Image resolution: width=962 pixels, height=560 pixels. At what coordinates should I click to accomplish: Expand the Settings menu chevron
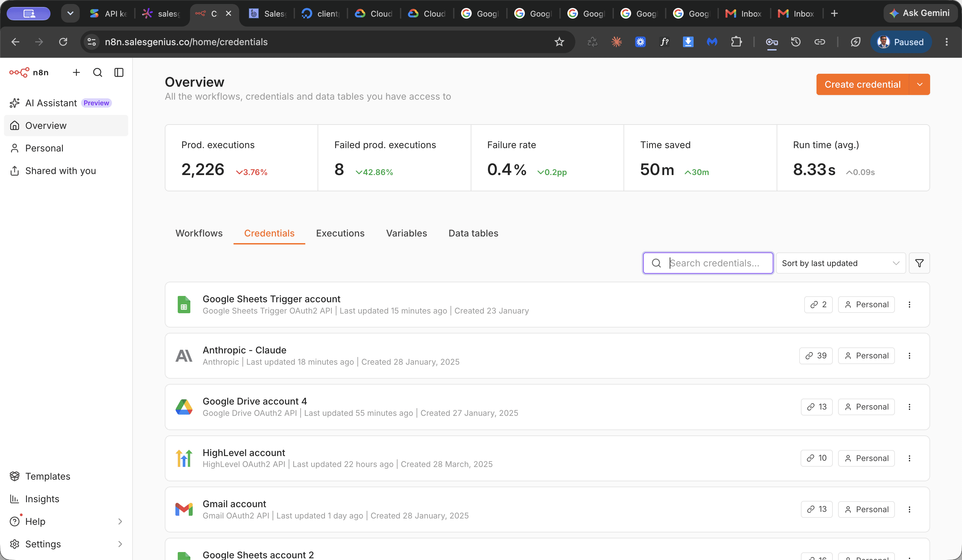click(120, 544)
